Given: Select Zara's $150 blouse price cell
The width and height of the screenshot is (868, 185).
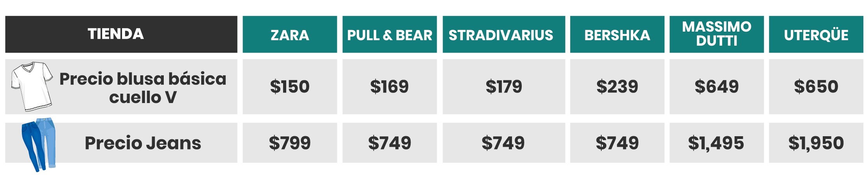Looking at the screenshot, I should pyautogui.click(x=290, y=87).
